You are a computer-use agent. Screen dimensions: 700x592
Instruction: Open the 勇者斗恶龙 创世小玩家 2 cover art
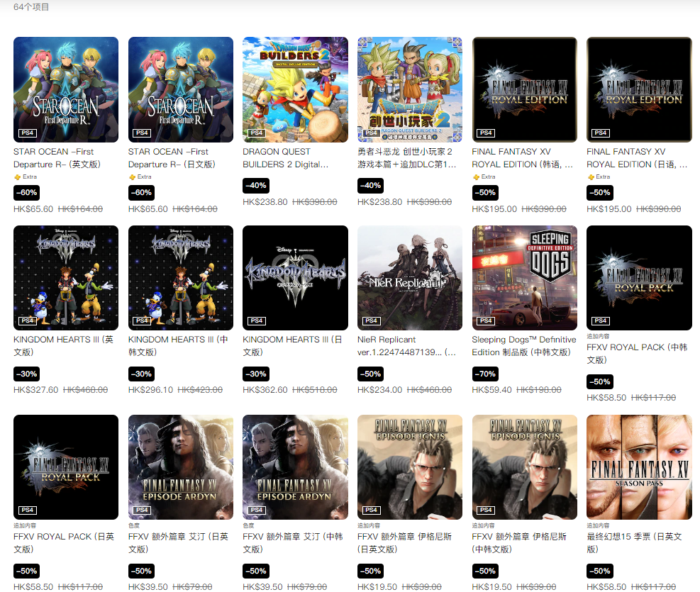410,89
